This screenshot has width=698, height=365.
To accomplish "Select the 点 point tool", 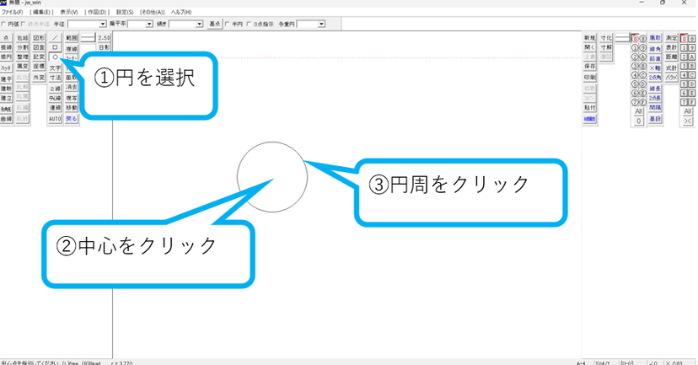I will (x=6, y=38).
